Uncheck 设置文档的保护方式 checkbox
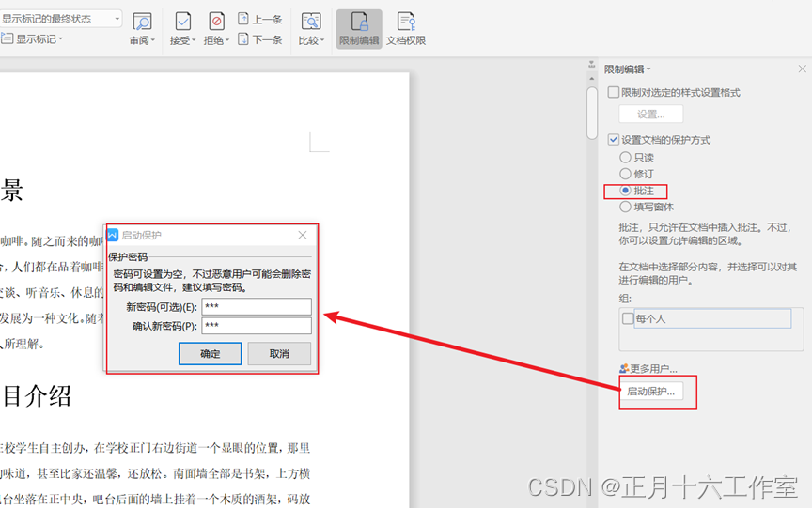Viewport: 812px width, 508px height. point(613,140)
